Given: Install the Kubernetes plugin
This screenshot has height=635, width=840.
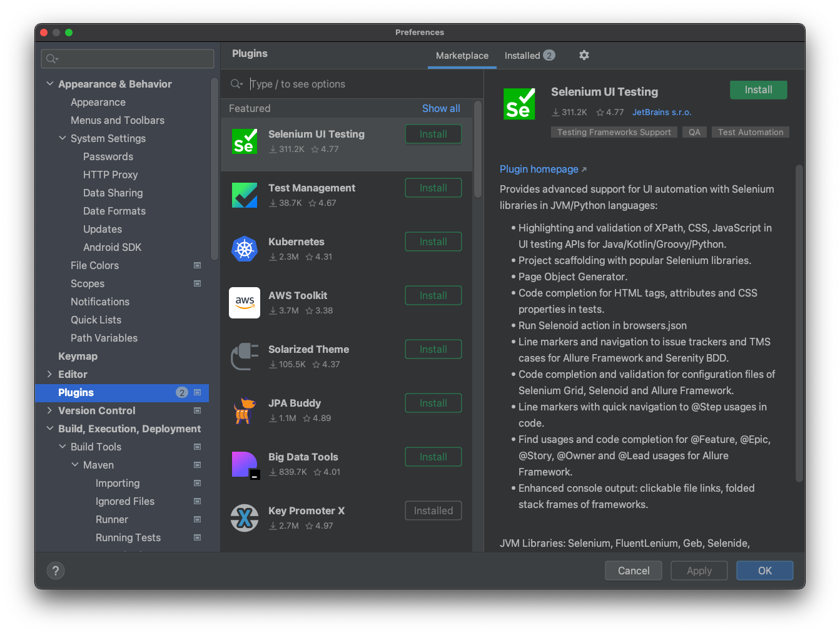Looking at the screenshot, I should 433,241.
